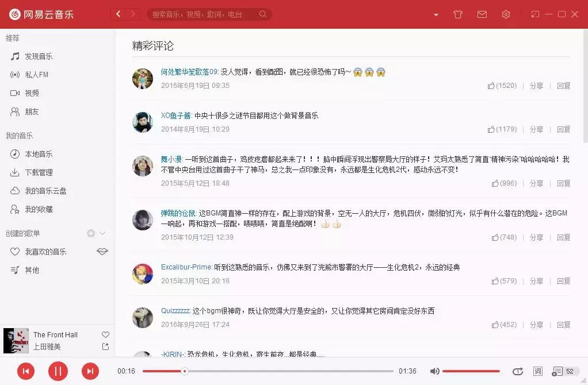Image resolution: width=588 pixels, height=385 pixels.
Task: Open the playlist panel showing 52 tracks
Action: (560, 371)
